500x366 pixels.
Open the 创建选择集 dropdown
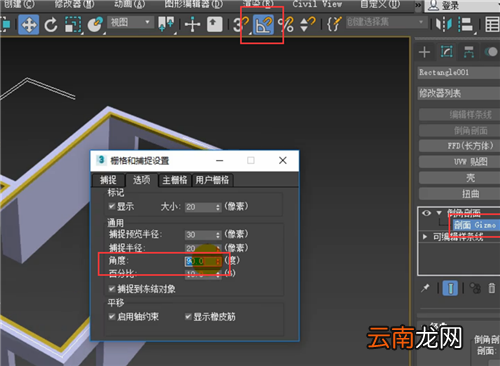tap(386, 22)
